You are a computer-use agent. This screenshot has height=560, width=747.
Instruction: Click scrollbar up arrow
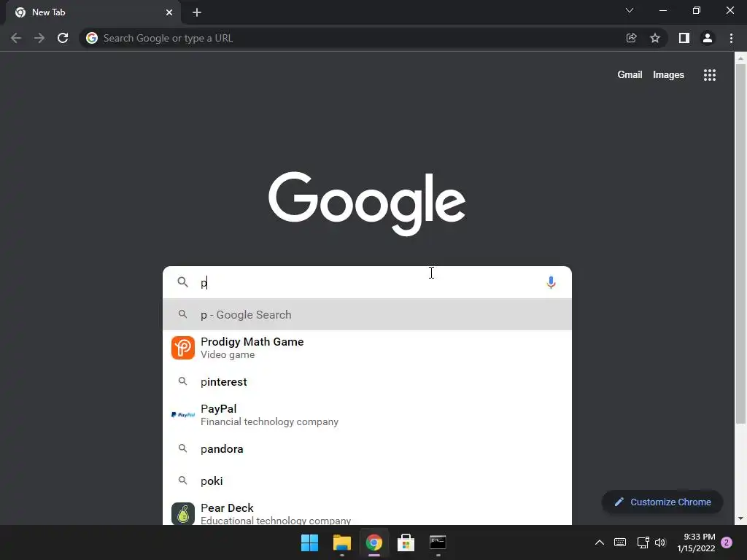click(x=740, y=58)
